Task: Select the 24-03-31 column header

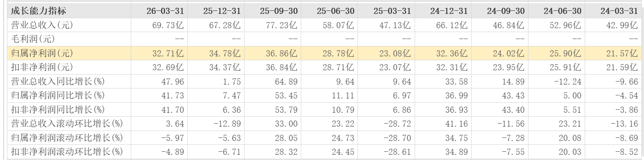Action: coord(619,11)
